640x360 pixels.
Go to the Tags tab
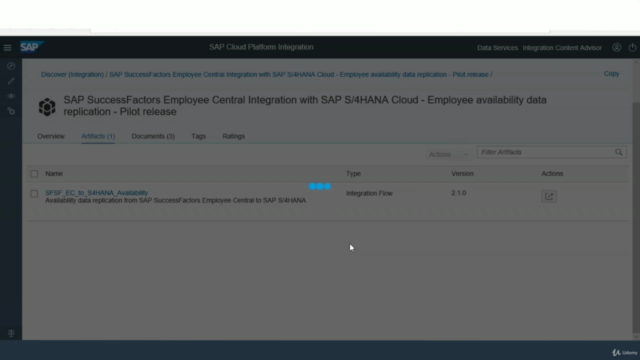coord(199,136)
